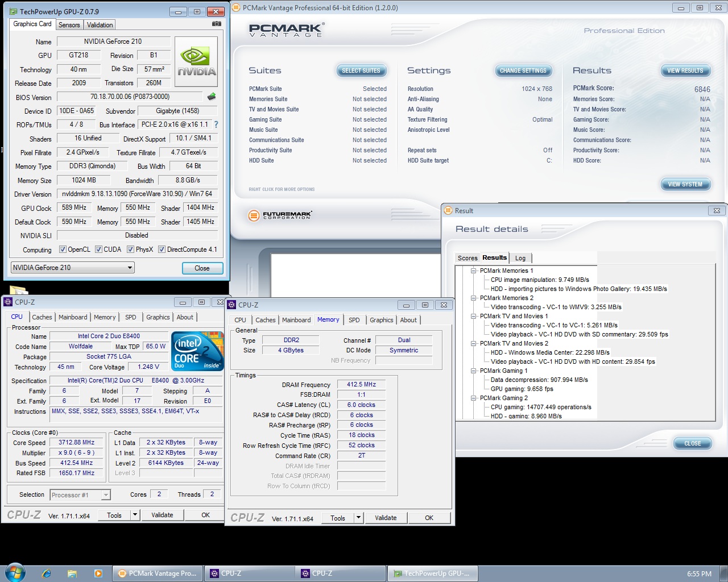
Task: Click the Gaming Suite row in Suites
Action: 317,119
